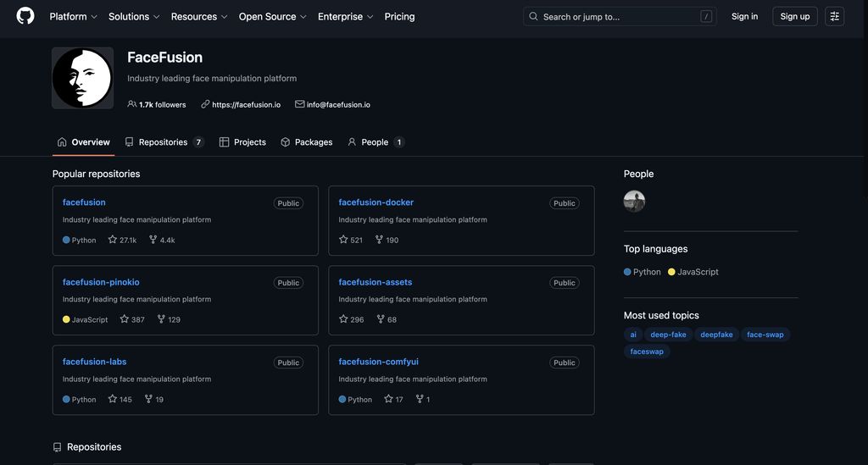
Task: Select the face-swap topic tag
Action: pos(765,335)
